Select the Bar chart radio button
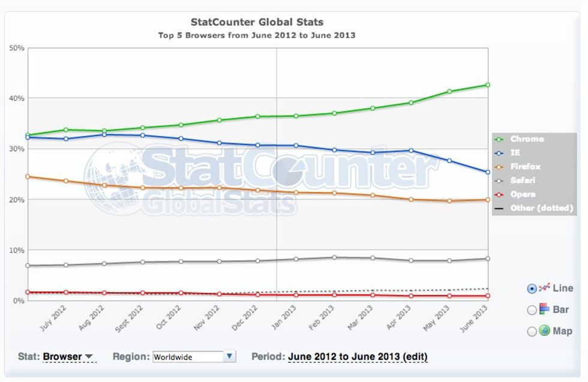Viewport: 588px width, 382px height. point(532,310)
